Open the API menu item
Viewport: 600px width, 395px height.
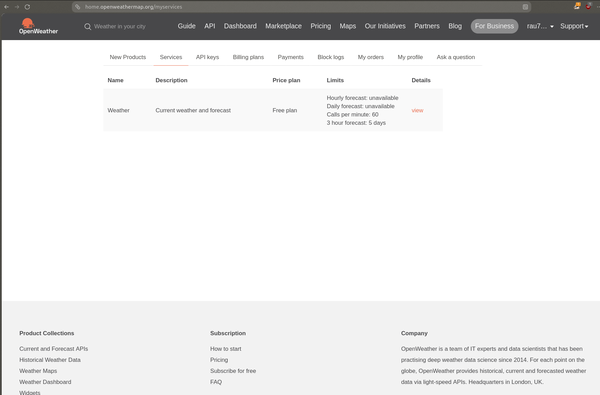[x=210, y=26]
